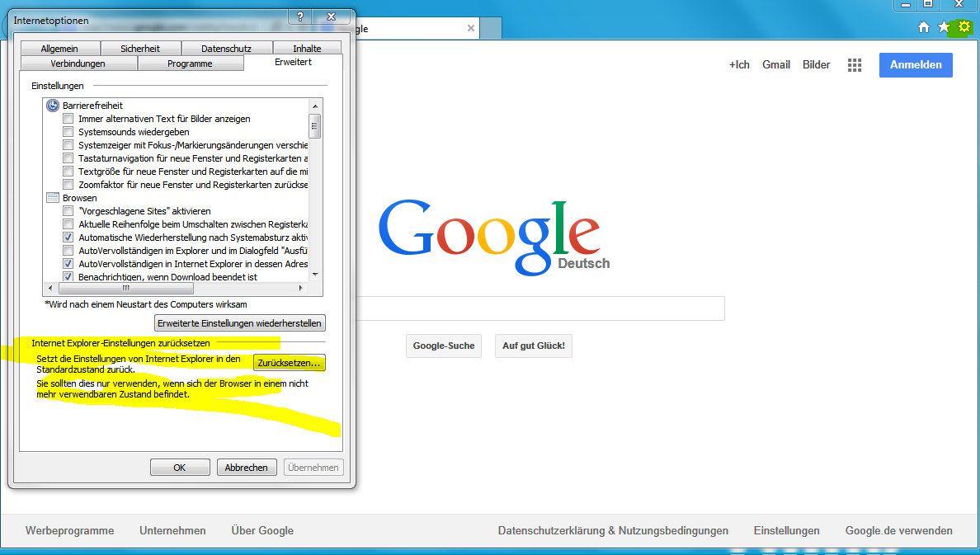Click right arrow of horizontal scrollbar
The width and height of the screenshot is (980, 555).
coord(301,288)
